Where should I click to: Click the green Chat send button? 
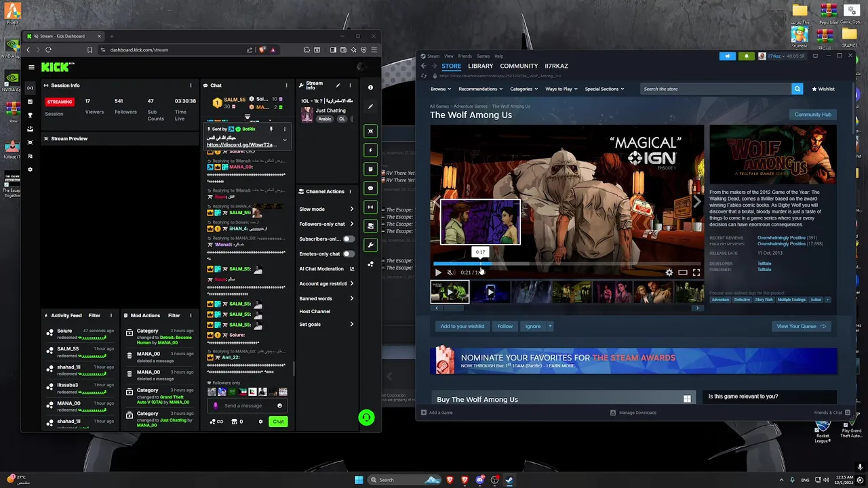[x=278, y=422]
